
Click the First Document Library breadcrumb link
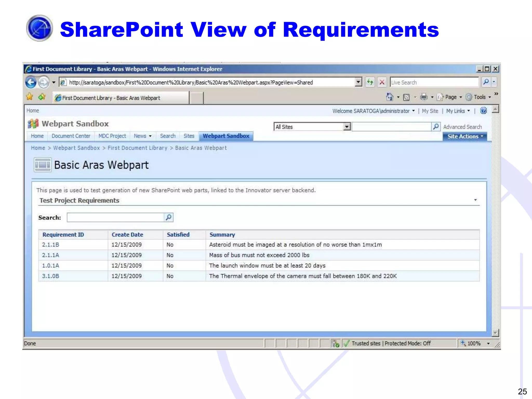(x=137, y=148)
